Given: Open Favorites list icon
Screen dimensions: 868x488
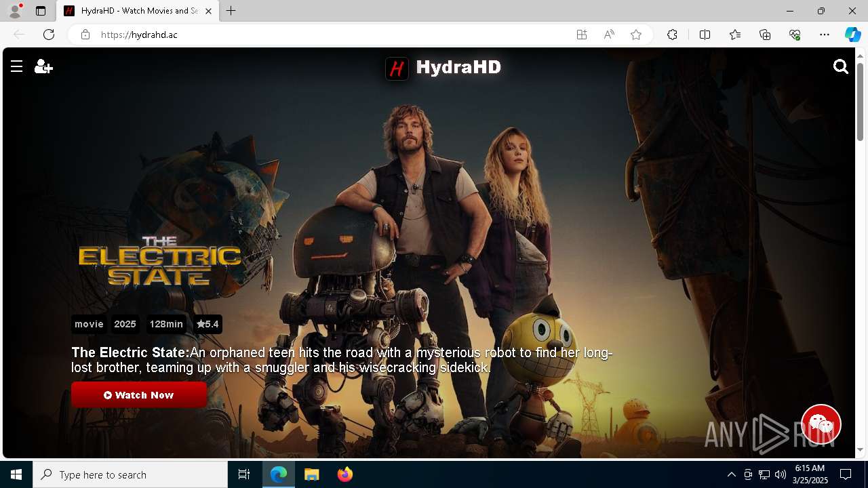Looking at the screenshot, I should [735, 35].
